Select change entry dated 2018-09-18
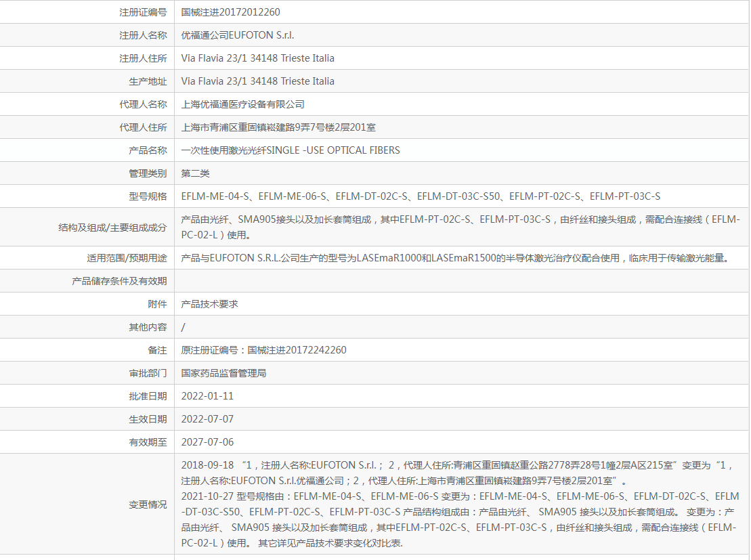 pyautogui.click(x=457, y=473)
